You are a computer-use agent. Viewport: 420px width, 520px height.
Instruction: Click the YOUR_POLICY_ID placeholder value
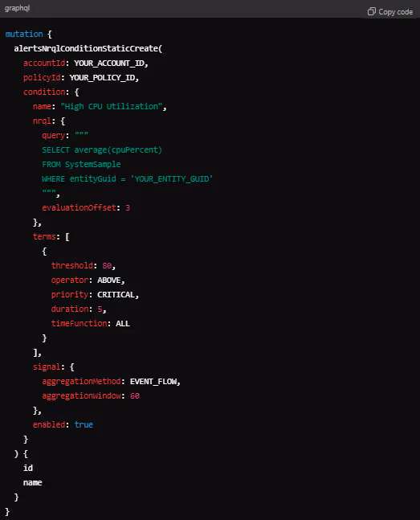pos(102,78)
